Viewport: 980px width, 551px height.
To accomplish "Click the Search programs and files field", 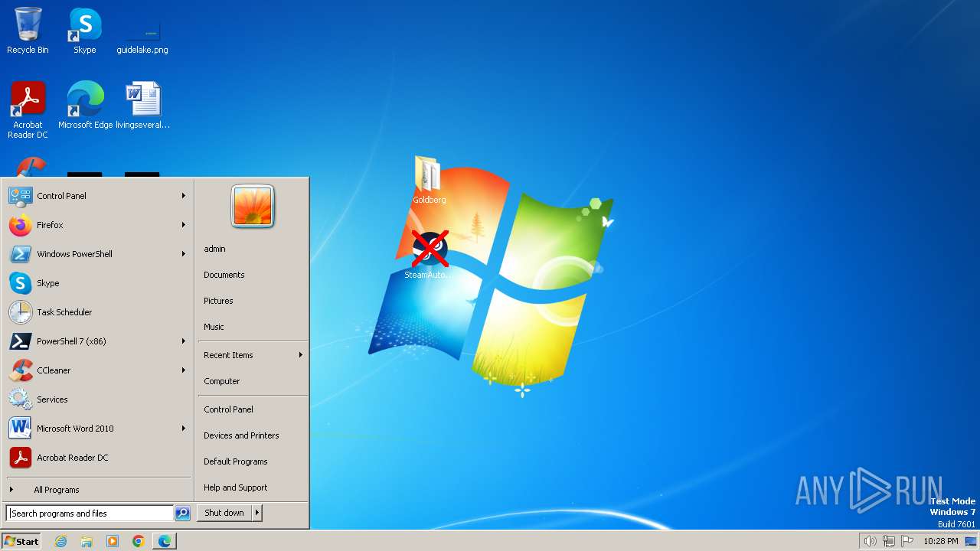I will [x=90, y=514].
